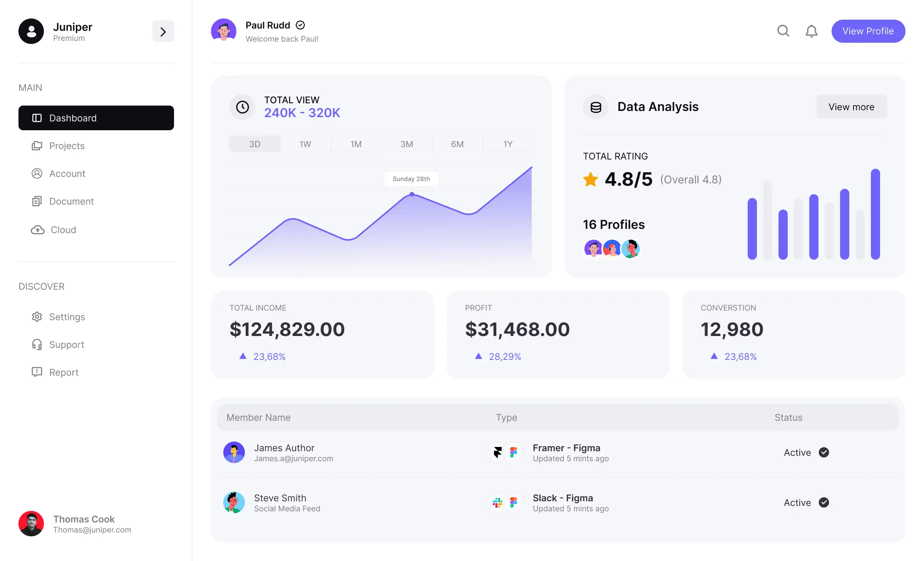Select the 1Y time range tab
The height and width of the screenshot is (561, 924).
[508, 143]
